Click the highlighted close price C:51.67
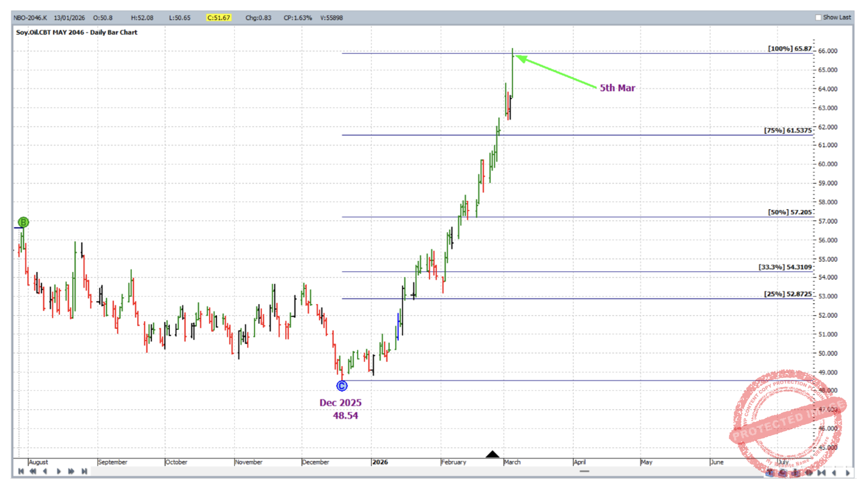 [x=219, y=18]
